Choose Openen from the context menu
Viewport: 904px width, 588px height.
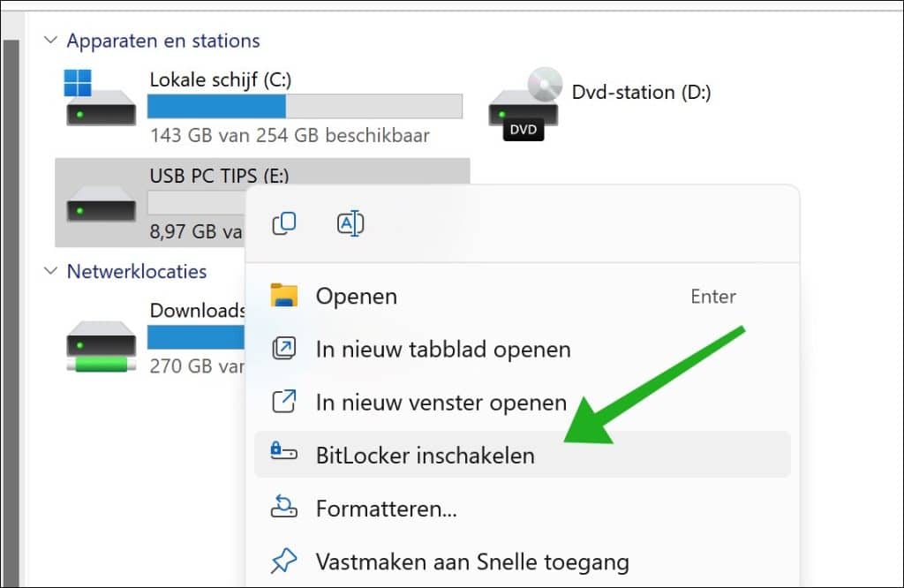coord(523,297)
